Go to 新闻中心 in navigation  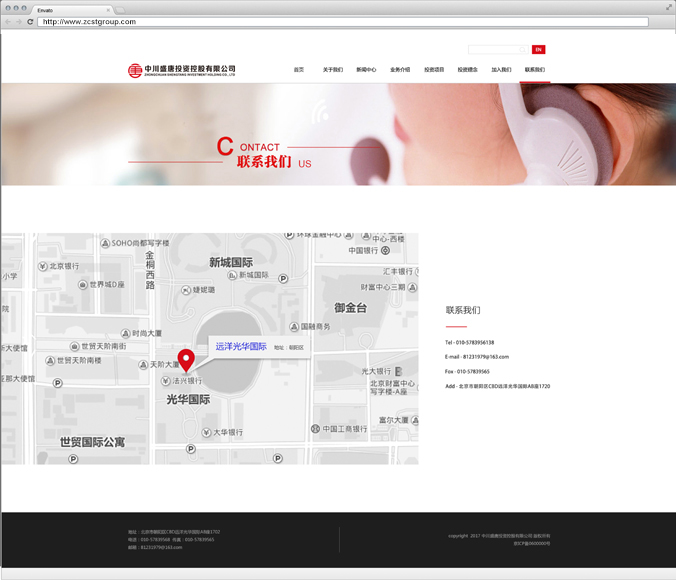click(366, 70)
